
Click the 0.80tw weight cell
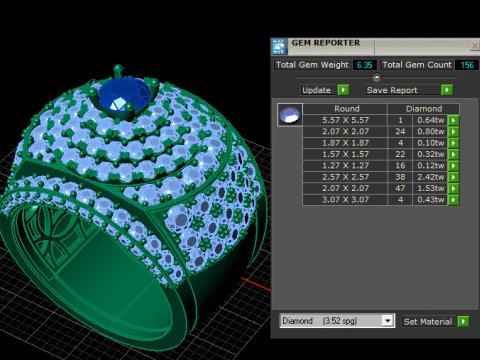pyautogui.click(x=430, y=132)
